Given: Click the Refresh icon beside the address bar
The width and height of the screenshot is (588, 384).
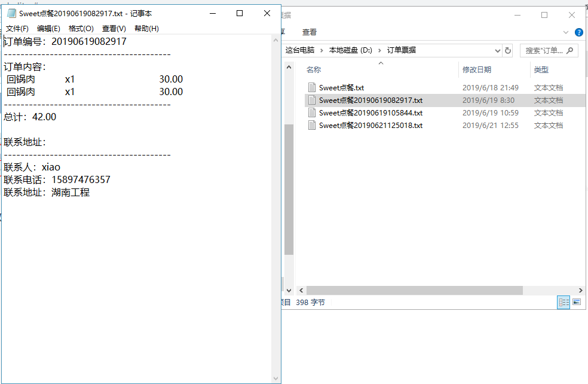Looking at the screenshot, I should pos(508,50).
